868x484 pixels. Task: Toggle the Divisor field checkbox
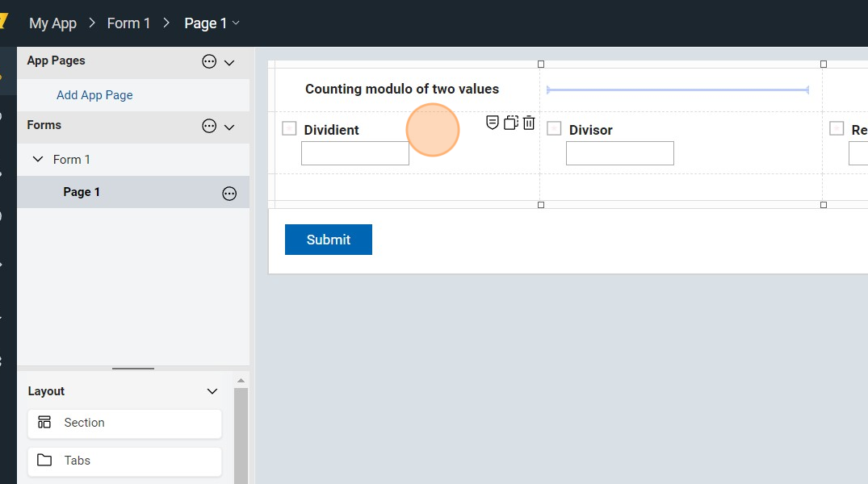click(x=554, y=129)
